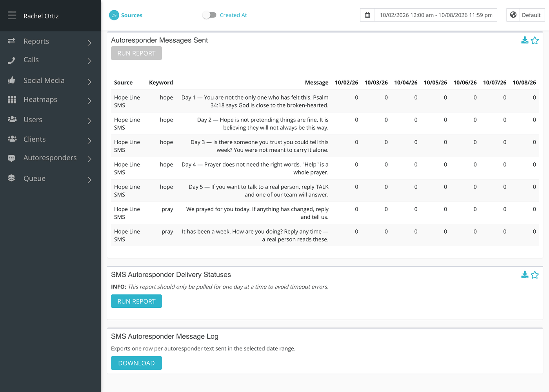Click the Queue layers icon

click(11, 178)
